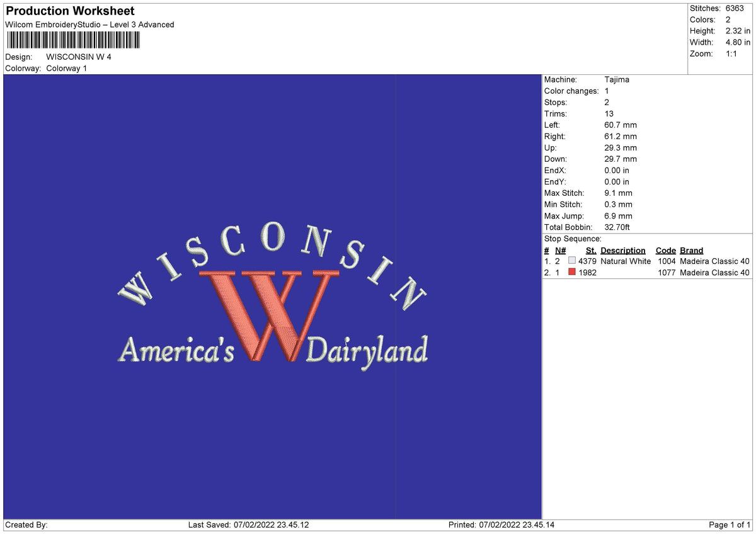
Task: Click the stitch count 4379 cell
Action: [x=587, y=261]
